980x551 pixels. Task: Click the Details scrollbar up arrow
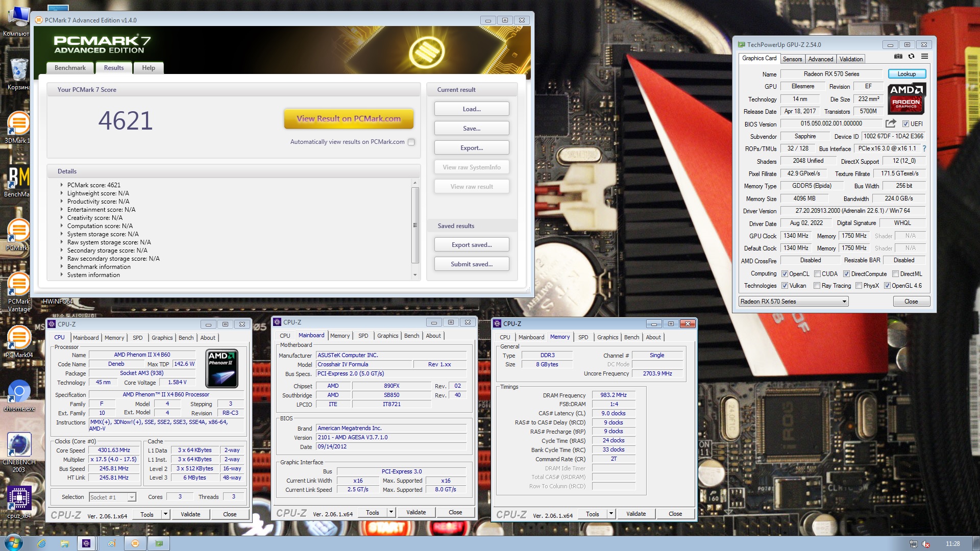(x=415, y=183)
